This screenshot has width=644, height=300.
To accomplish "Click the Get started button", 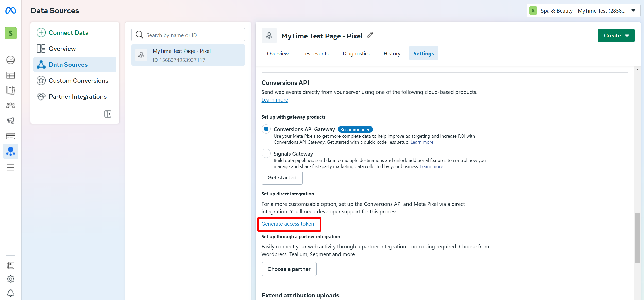I will pos(282,178).
